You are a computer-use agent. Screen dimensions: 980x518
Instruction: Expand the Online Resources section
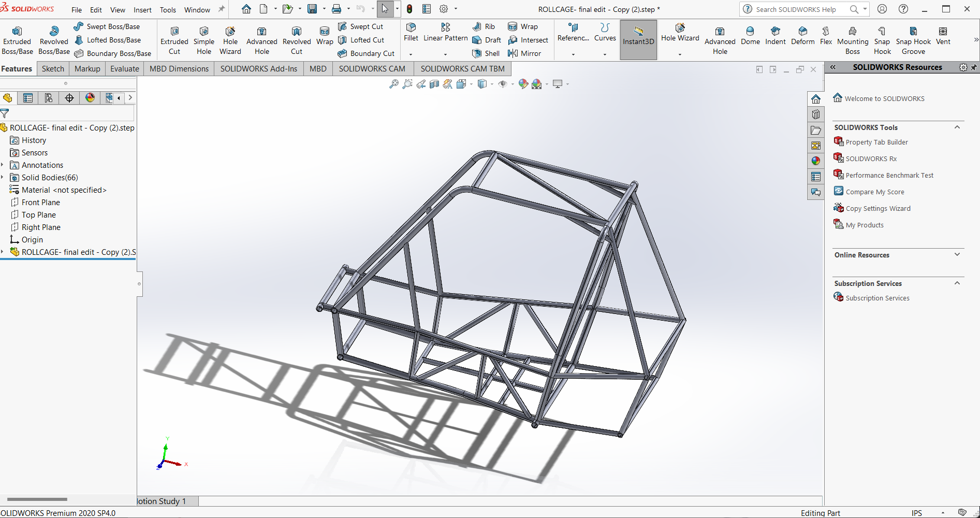[957, 255]
